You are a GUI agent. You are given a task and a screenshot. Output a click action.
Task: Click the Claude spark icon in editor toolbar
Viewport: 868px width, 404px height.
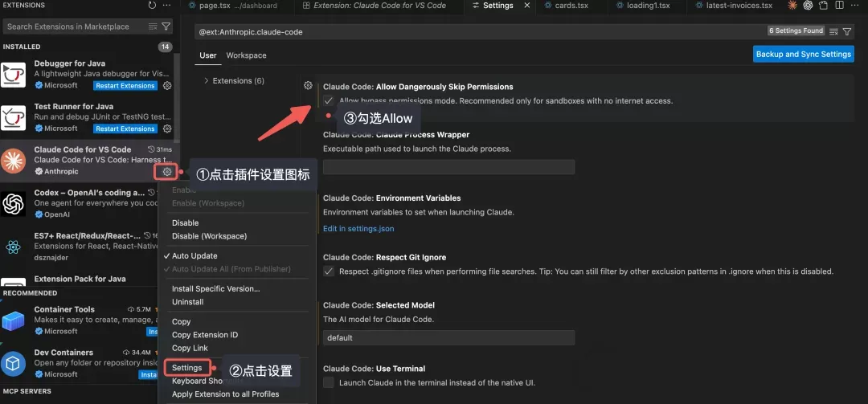(x=792, y=6)
